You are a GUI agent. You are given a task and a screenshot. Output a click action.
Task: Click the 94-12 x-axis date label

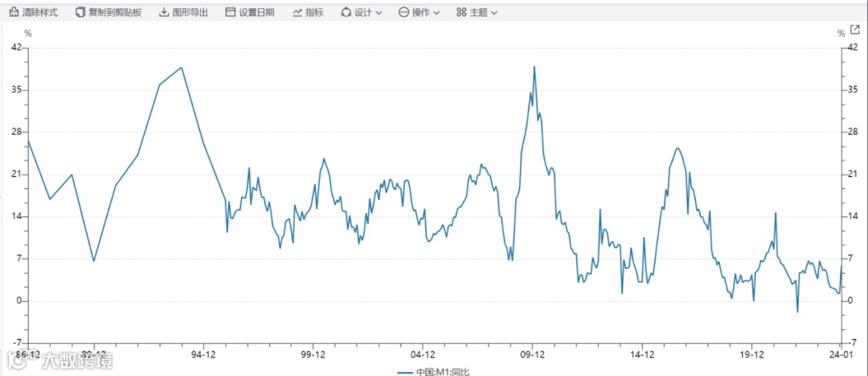pos(204,354)
